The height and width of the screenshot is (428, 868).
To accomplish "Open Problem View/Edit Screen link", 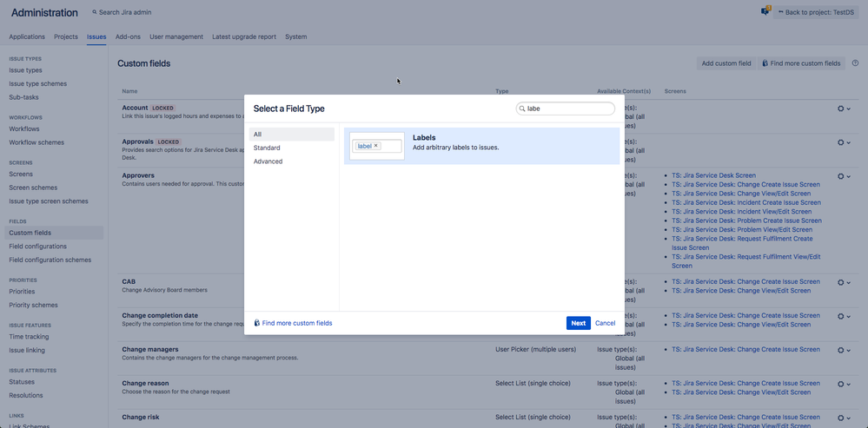I will (742, 229).
